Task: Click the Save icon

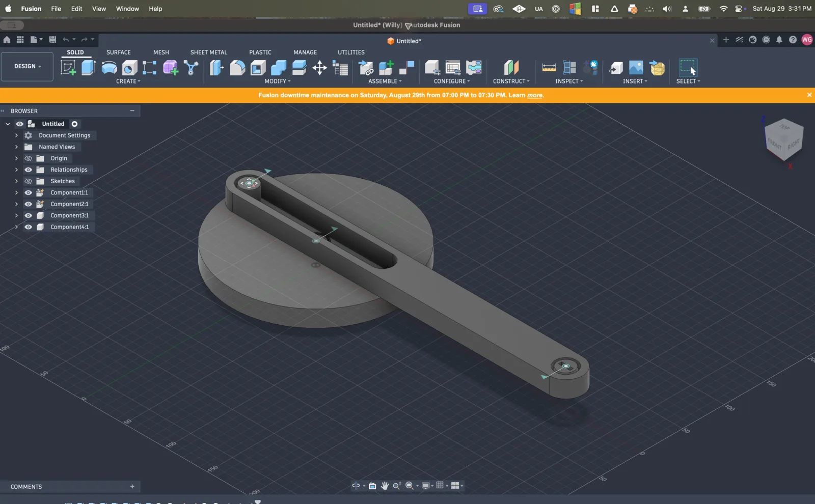Action: click(x=52, y=39)
